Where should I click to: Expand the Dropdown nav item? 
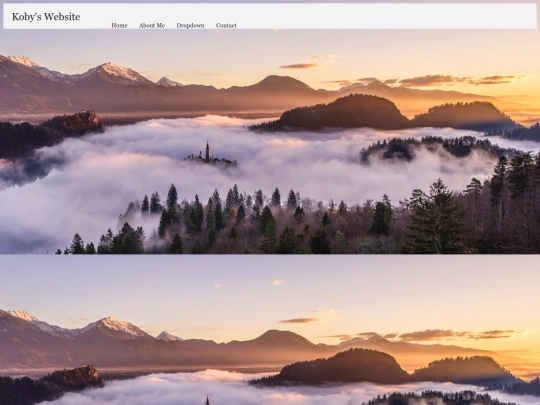click(190, 25)
